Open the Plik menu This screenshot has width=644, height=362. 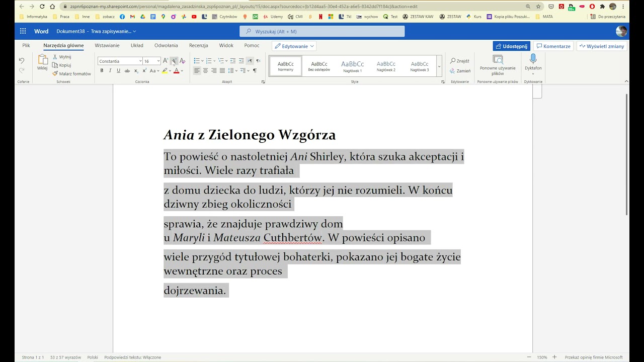tap(26, 45)
